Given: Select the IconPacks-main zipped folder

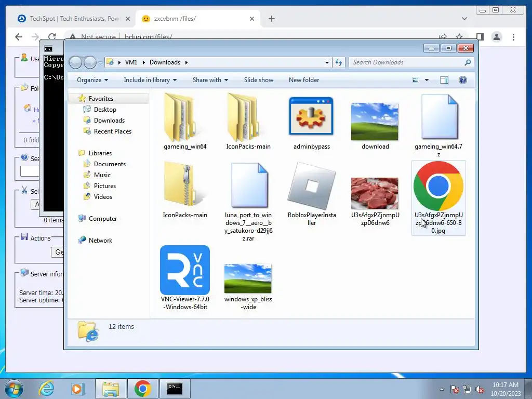Looking at the screenshot, I should click(x=184, y=190).
